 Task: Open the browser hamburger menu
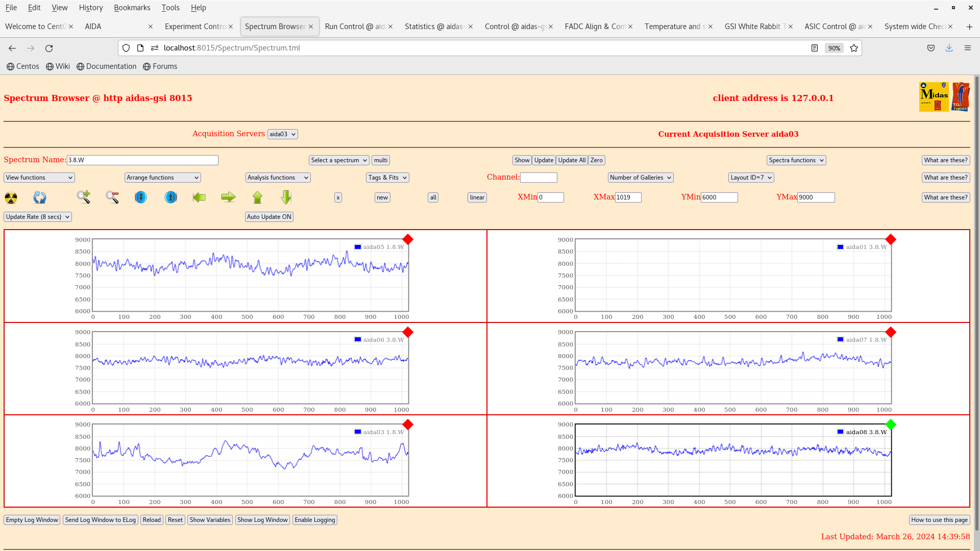pyautogui.click(x=968, y=48)
